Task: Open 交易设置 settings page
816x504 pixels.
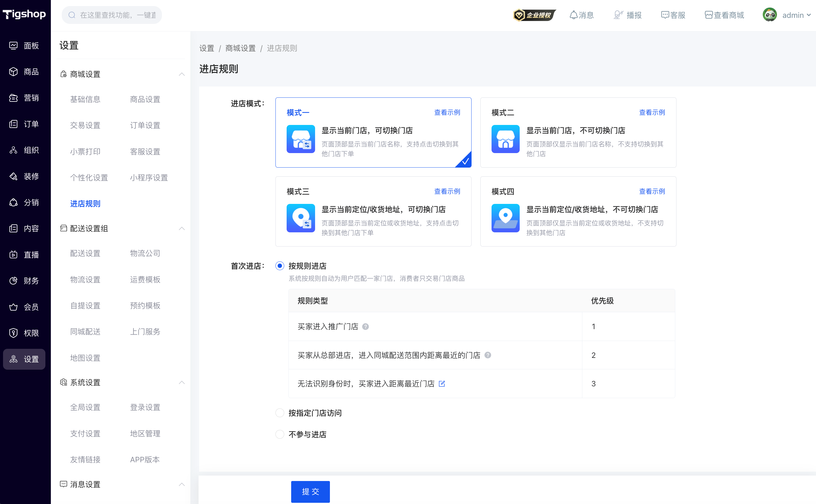Action: pos(85,125)
